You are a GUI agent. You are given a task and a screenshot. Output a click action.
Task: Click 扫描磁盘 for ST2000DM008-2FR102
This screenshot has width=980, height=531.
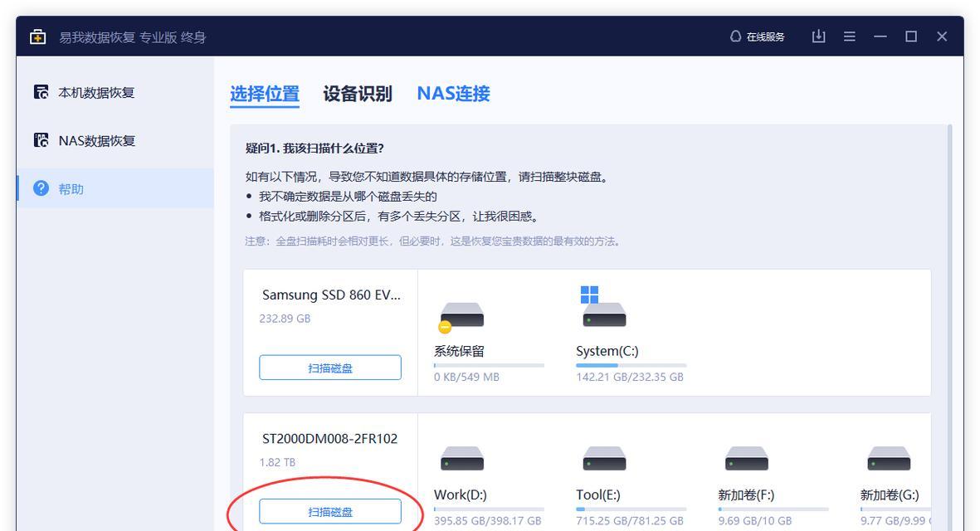[x=330, y=512]
